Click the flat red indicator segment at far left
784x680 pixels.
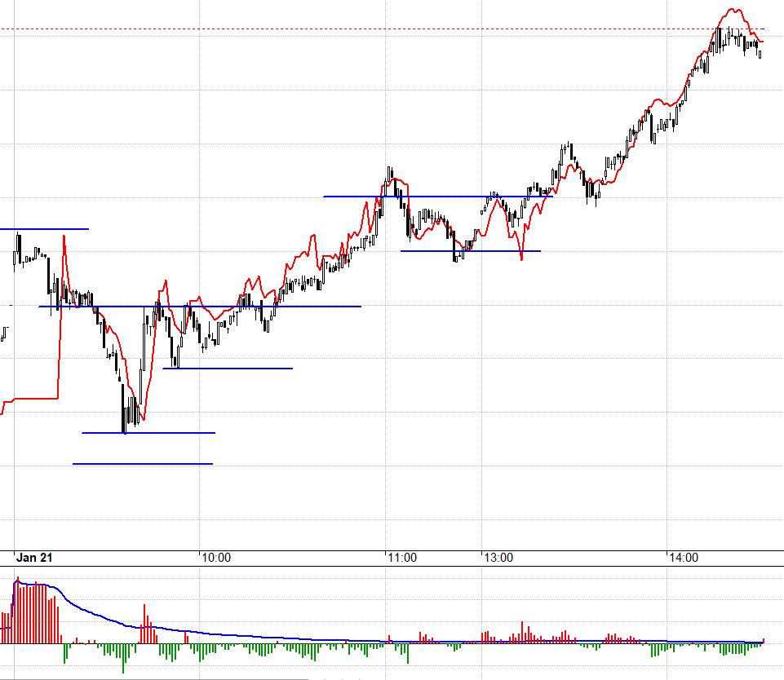point(33,399)
